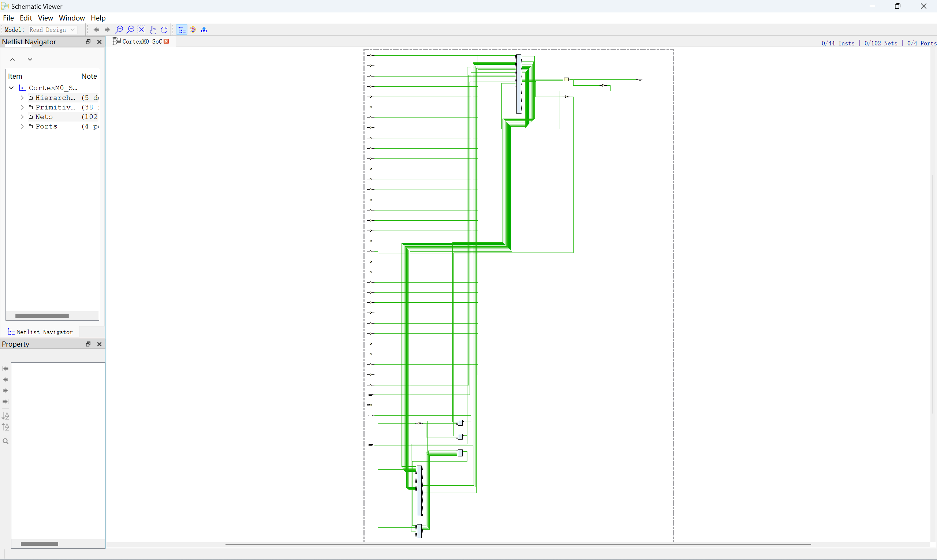Select the Ports tree item
This screenshot has width=937, height=560.
pos(46,127)
